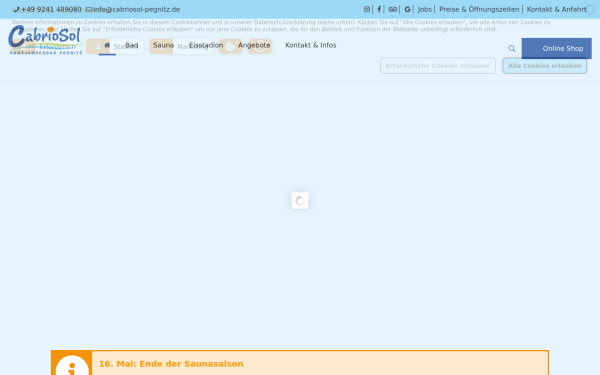Click the home icon in navigation

point(107,45)
